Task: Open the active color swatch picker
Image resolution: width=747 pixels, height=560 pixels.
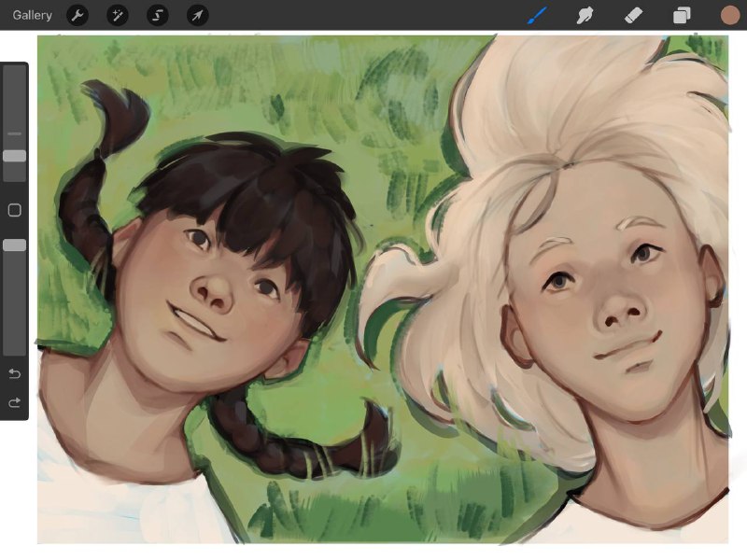Action: (730, 15)
